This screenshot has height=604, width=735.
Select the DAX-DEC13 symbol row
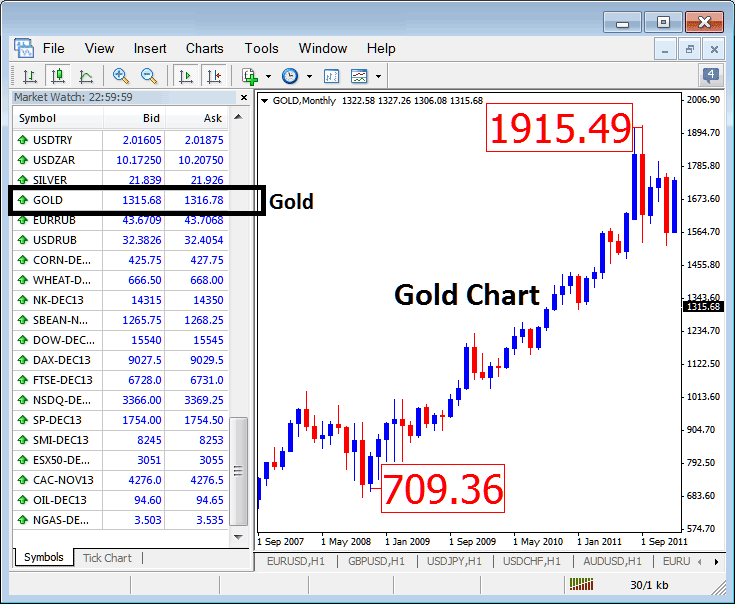(120, 360)
